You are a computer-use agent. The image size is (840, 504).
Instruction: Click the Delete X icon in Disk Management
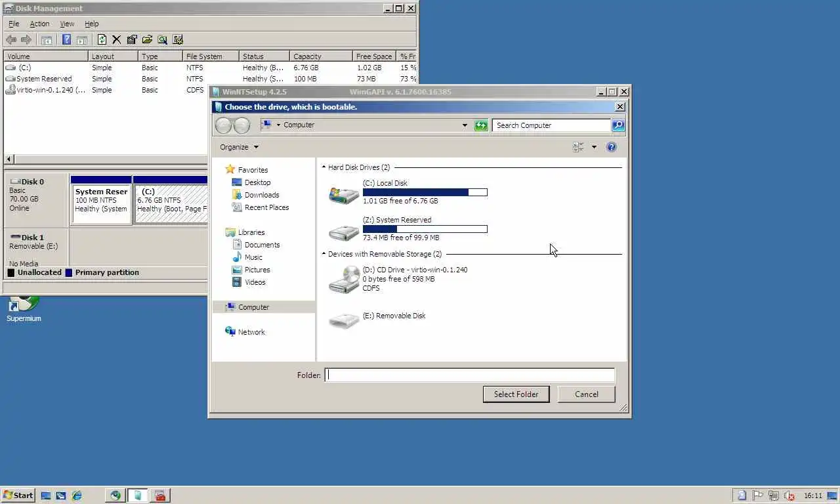coord(117,40)
